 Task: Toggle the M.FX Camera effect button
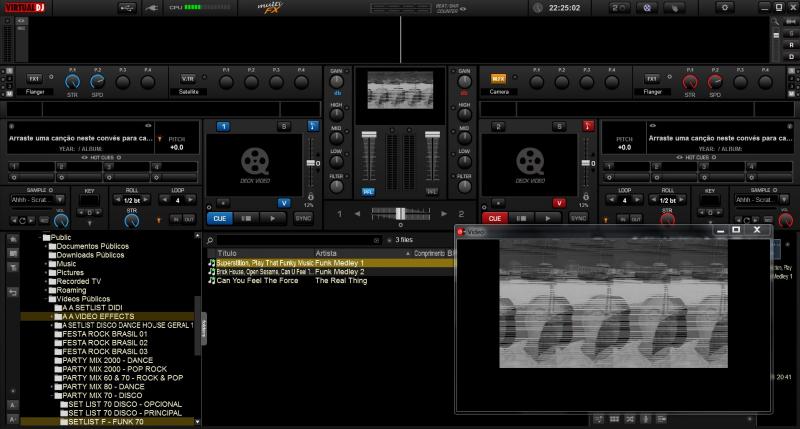(498, 79)
